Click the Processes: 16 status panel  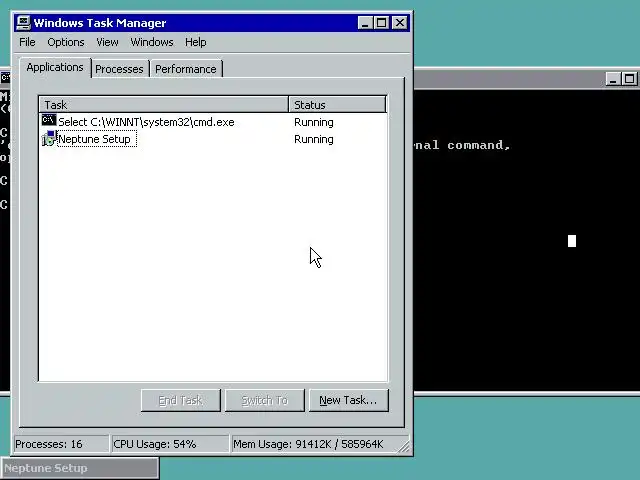[x=61, y=444]
